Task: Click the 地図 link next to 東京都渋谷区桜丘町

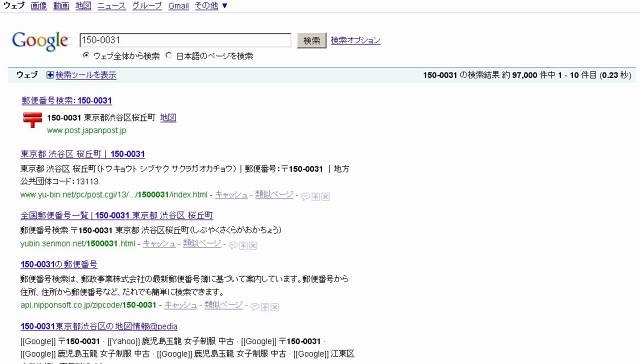Action: pyautogui.click(x=168, y=118)
